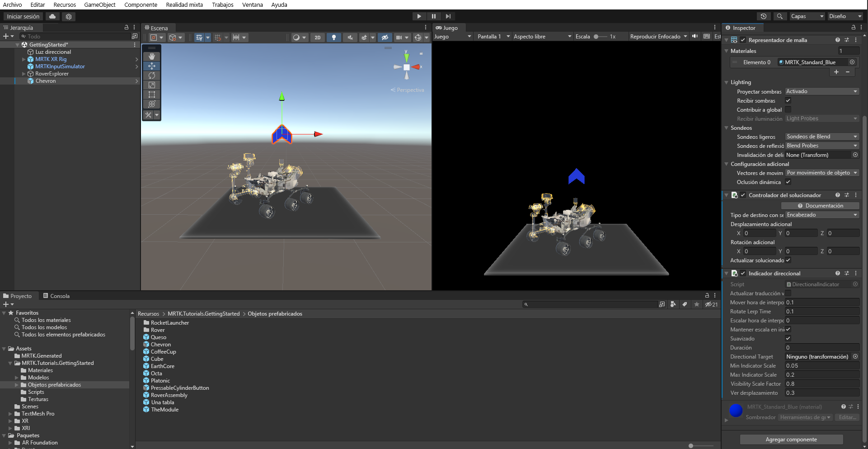This screenshot has width=868, height=449.
Task: Click Agregar componente button
Action: (791, 440)
